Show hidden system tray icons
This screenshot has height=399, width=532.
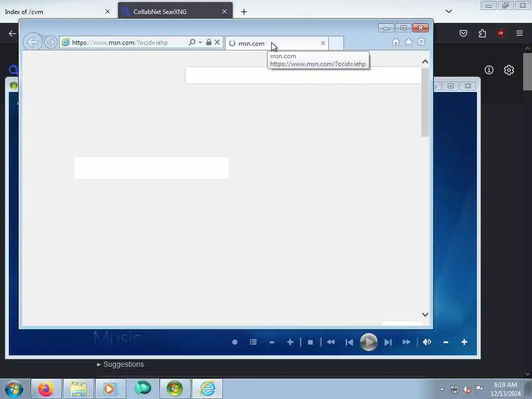[x=442, y=389]
